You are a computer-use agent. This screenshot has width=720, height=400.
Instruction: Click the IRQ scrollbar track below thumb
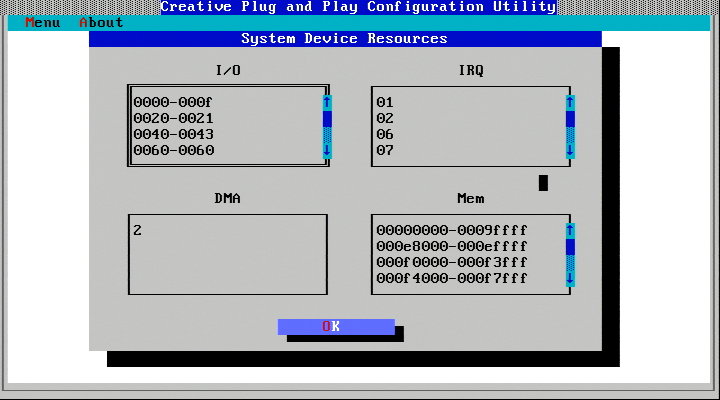tap(570, 135)
